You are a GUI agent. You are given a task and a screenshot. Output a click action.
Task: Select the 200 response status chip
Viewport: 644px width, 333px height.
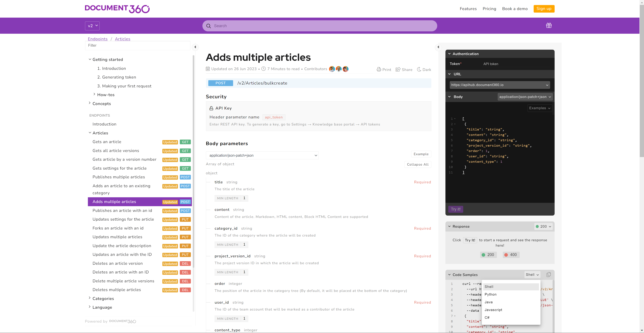point(488,255)
